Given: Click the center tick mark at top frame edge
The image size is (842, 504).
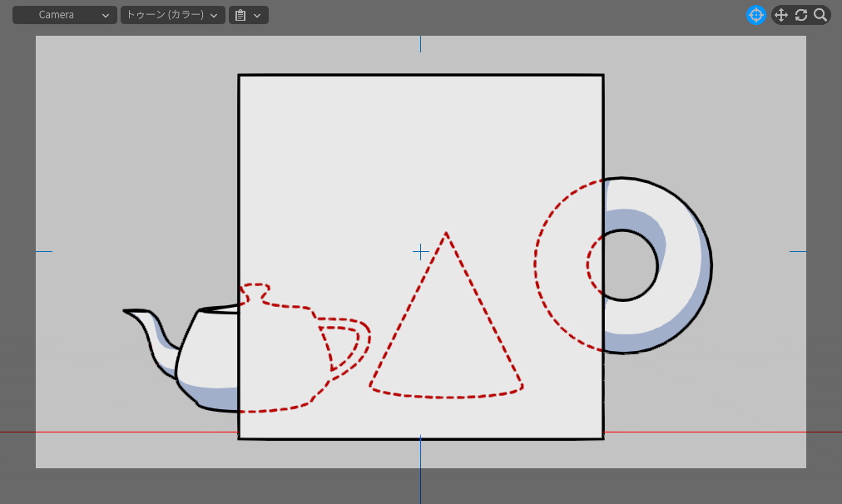Looking at the screenshot, I should [x=420, y=43].
